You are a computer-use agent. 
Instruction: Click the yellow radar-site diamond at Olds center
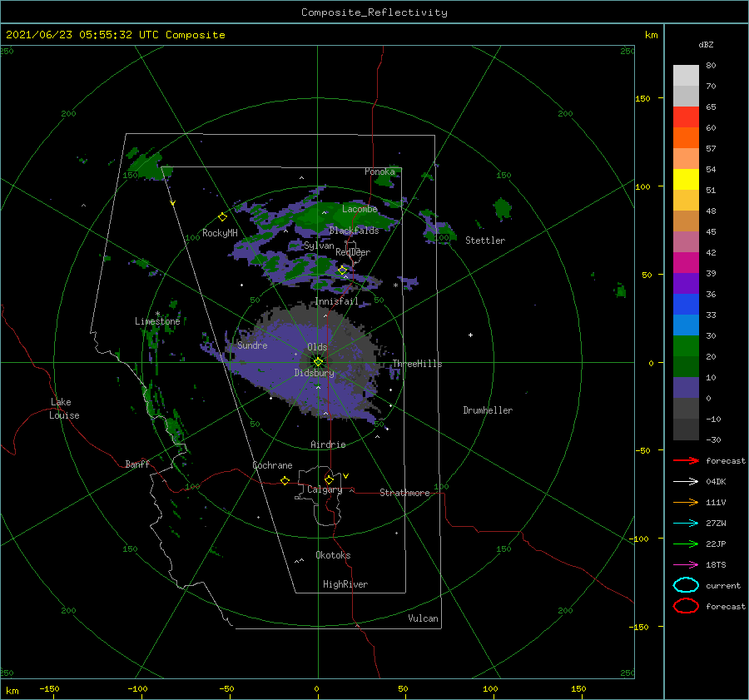[318, 362]
